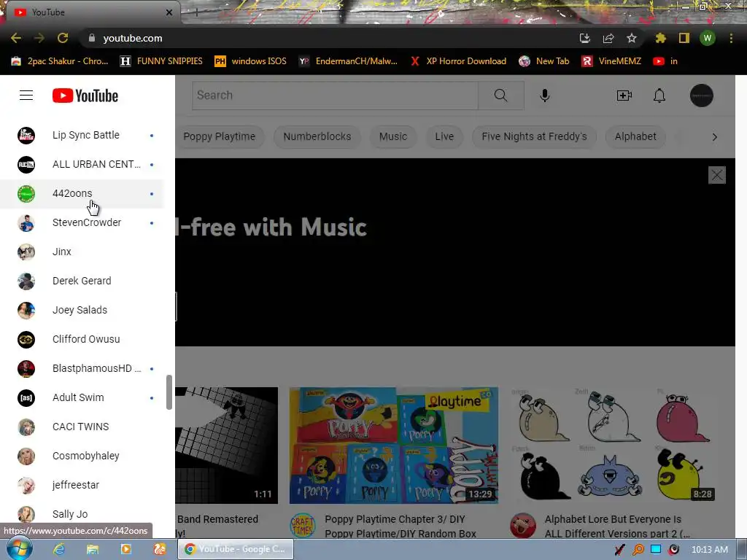Viewport: 747px width, 560px height.
Task: Open the 2pac Shakur bookmark
Action: [60, 61]
